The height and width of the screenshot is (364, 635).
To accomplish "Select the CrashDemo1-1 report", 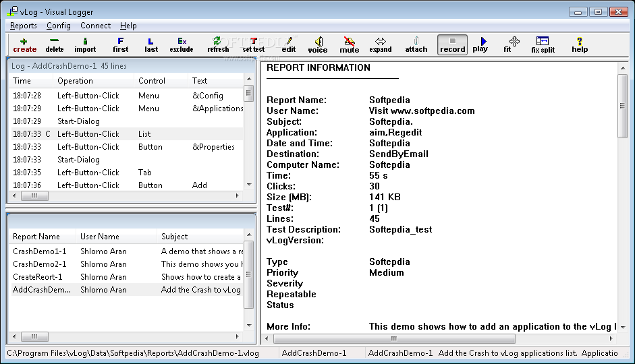I will click(x=127, y=251).
